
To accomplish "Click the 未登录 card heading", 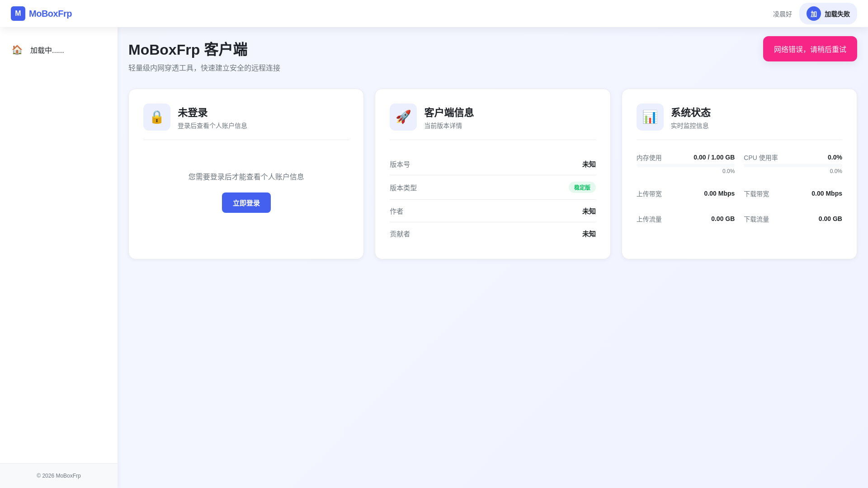I will tap(193, 113).
